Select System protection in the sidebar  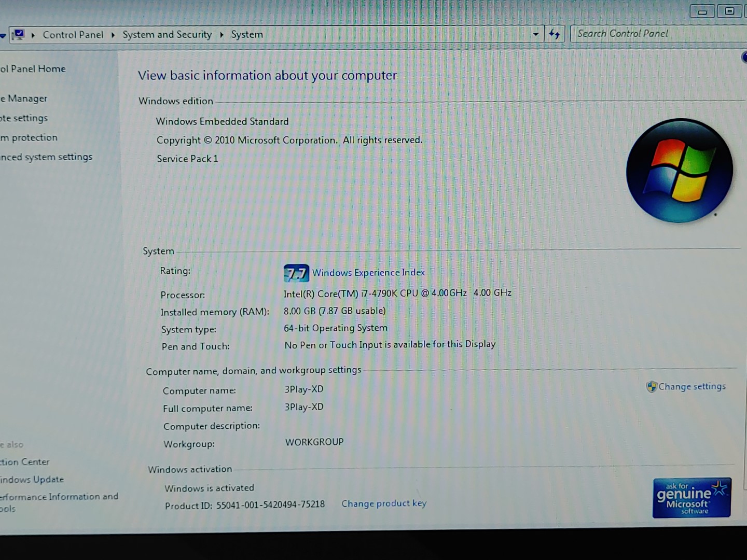tap(29, 137)
